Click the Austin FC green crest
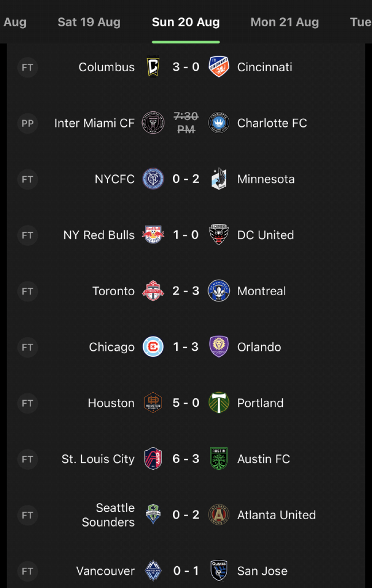The image size is (372, 588). pos(219,459)
